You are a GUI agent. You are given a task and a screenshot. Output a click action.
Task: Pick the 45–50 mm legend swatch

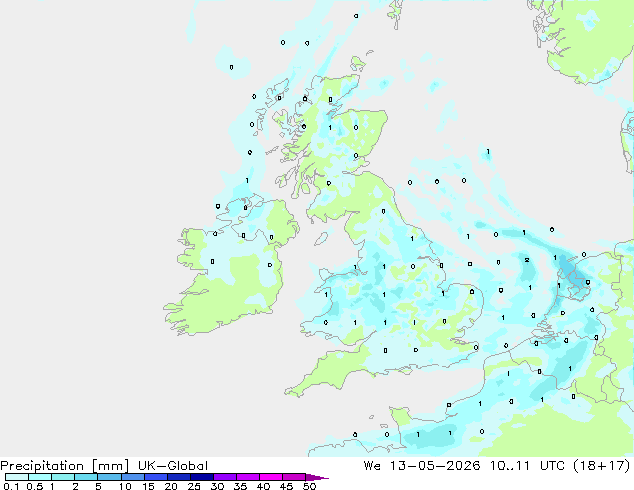[294, 477]
